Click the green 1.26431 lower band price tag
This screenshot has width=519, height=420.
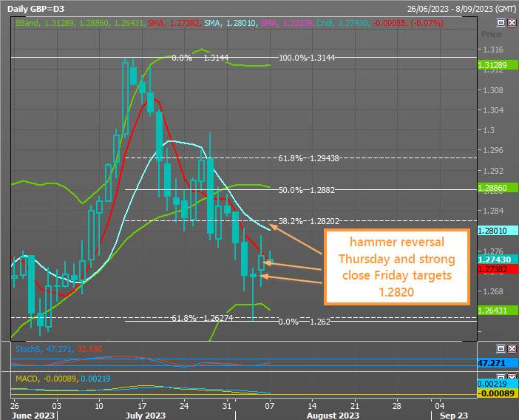pos(498,311)
